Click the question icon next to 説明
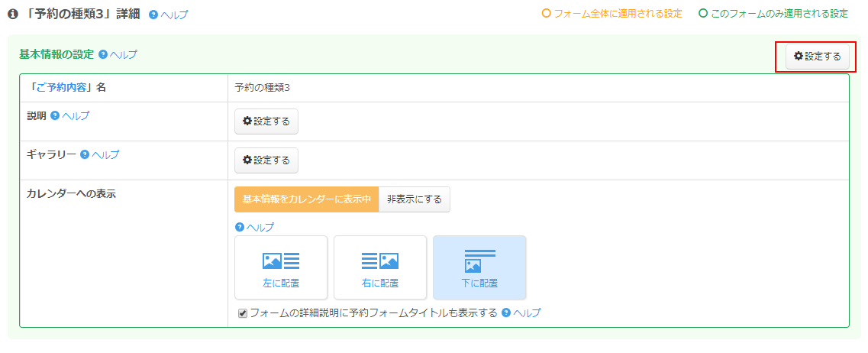Screen dimensions: 868x353 point(55,115)
